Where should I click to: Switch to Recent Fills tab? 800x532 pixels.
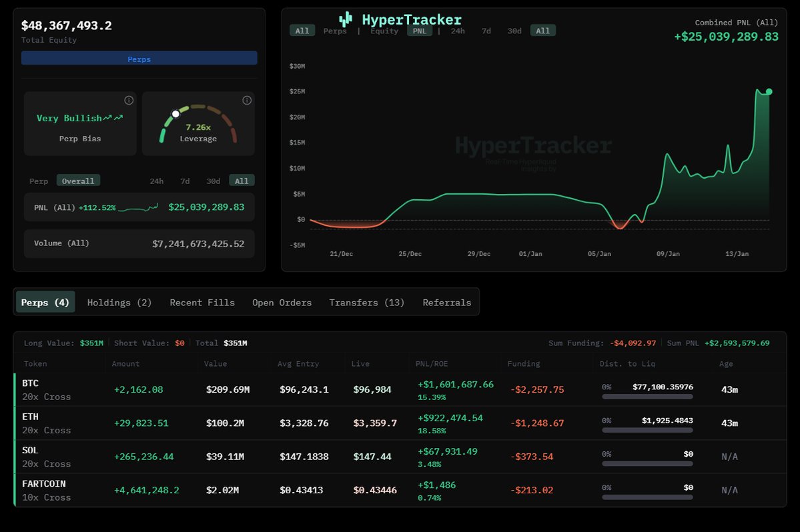(x=202, y=302)
